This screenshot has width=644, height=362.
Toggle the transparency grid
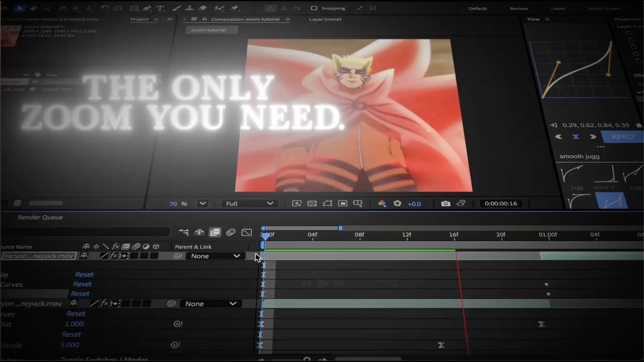[312, 204]
